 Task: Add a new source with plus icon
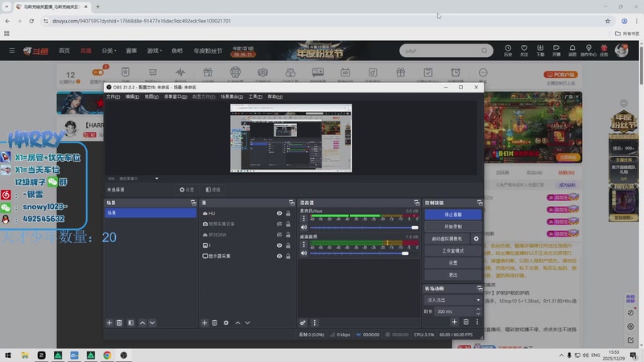[204, 323]
